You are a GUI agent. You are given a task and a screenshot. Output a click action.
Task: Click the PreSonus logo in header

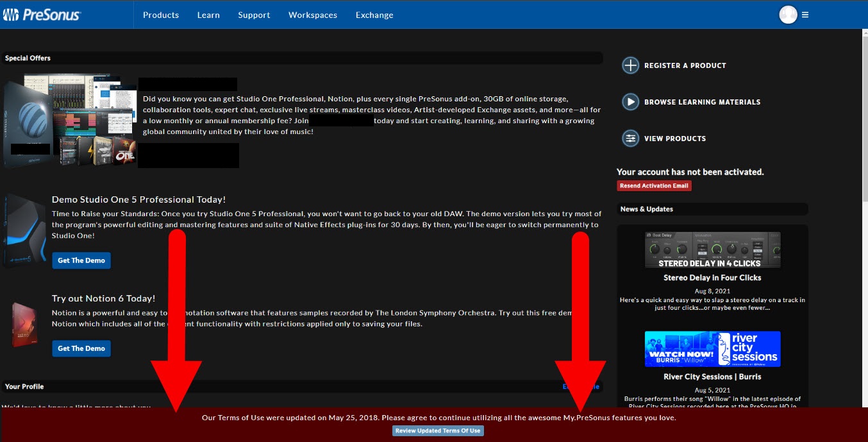pyautogui.click(x=42, y=14)
